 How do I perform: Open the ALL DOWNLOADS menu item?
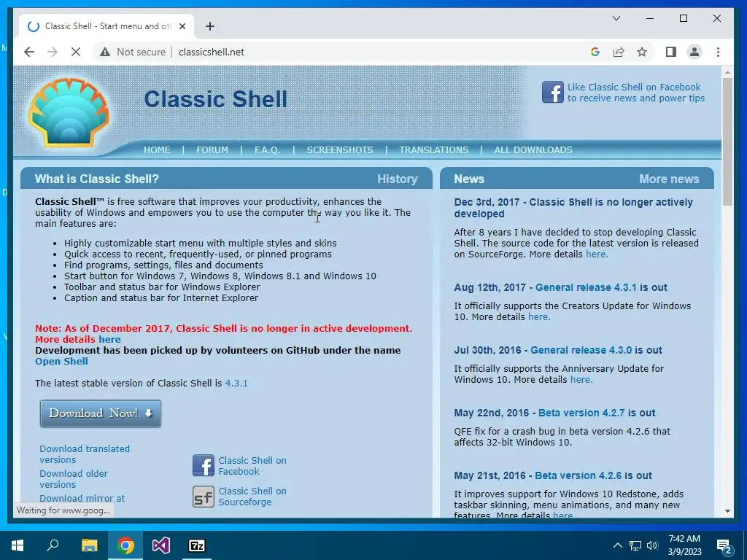pos(533,150)
